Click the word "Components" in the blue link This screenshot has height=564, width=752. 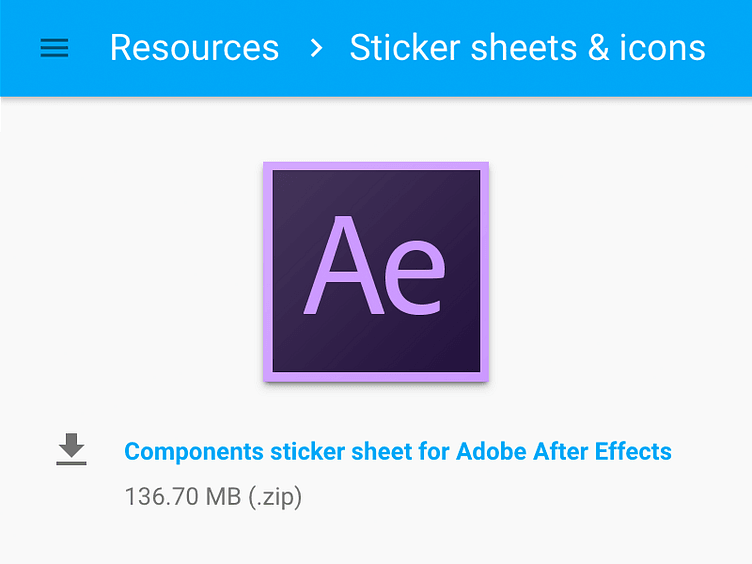click(x=194, y=452)
